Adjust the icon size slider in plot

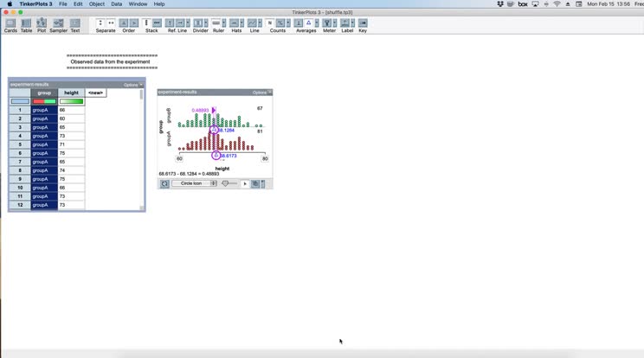[x=229, y=183]
